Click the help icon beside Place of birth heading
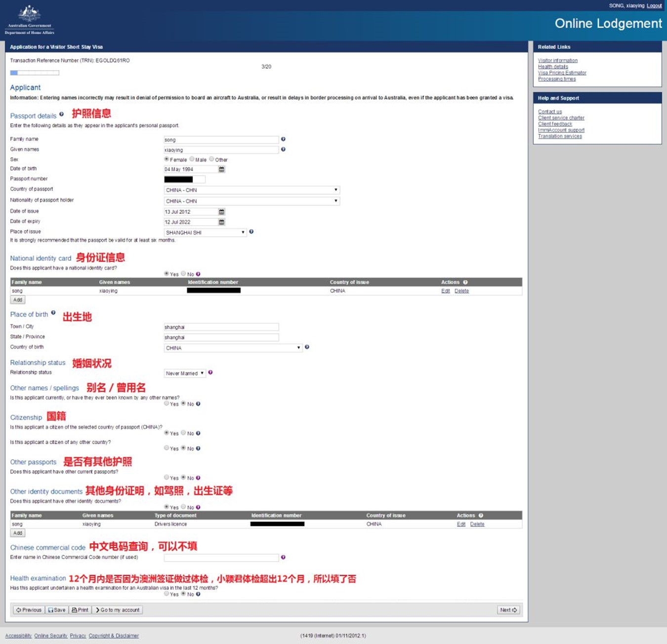Image resolution: width=667 pixels, height=644 pixels. point(53,313)
